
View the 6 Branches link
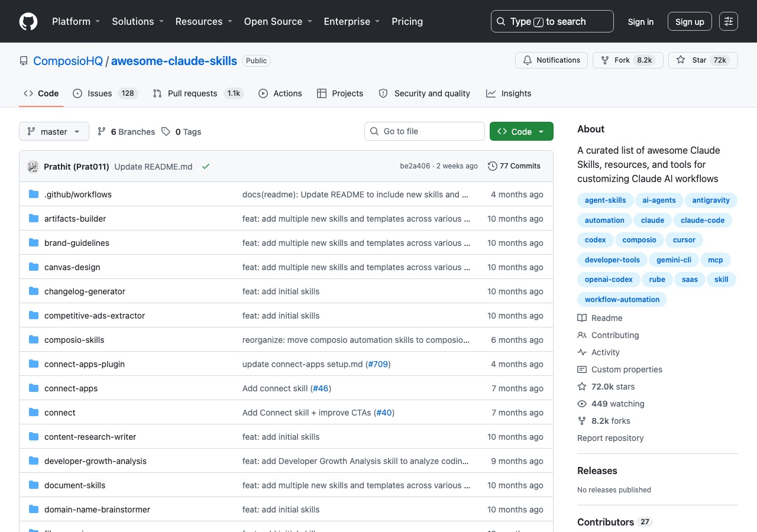click(x=126, y=131)
